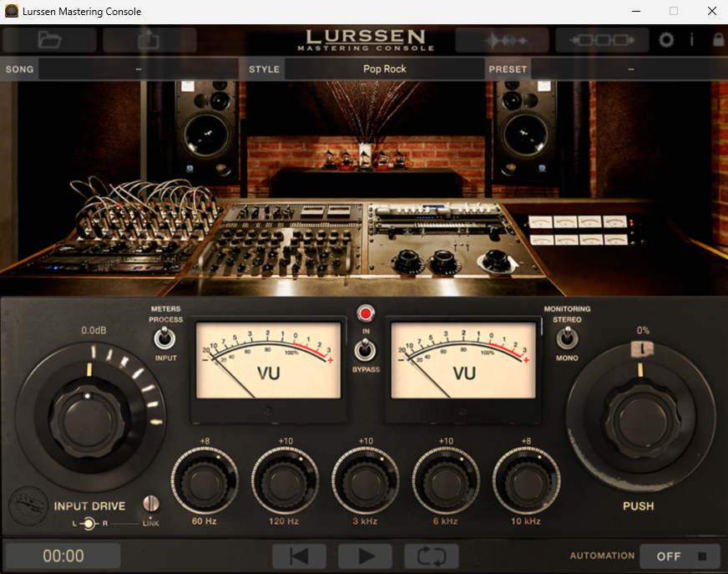The width and height of the screenshot is (728, 574).
Task: Open the PRESET selector field
Action: (629, 69)
